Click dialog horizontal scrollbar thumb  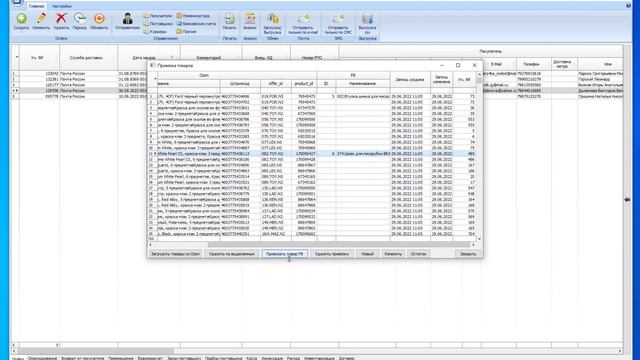[x=339, y=244]
